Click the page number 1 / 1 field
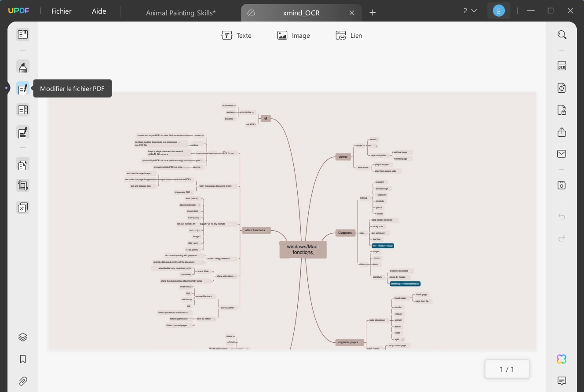 click(x=507, y=369)
